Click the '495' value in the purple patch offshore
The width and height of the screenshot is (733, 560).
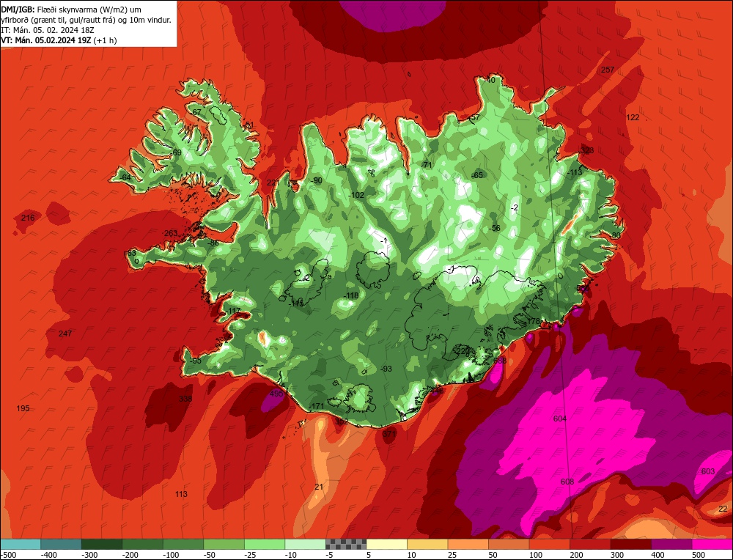277,394
